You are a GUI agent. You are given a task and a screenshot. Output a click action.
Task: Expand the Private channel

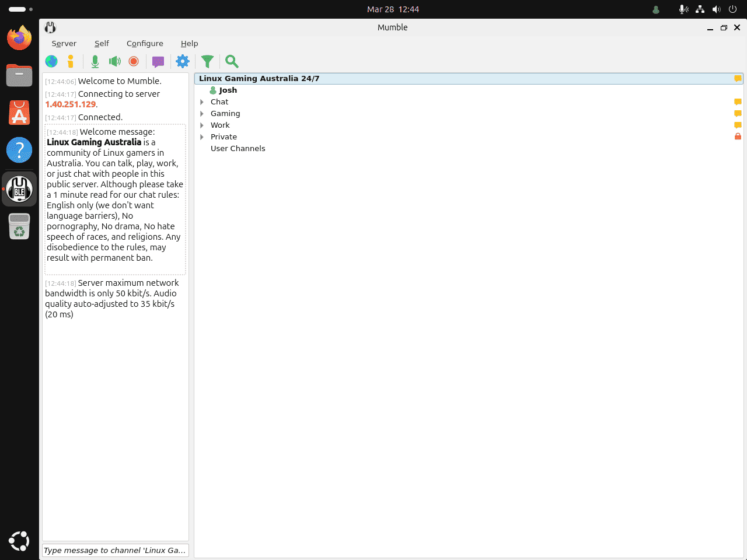pyautogui.click(x=202, y=137)
